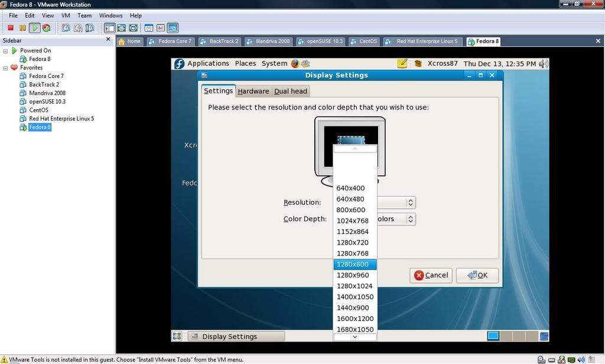This screenshot has width=605, height=364.
Task: Click the sticky notes icon in Fedora panel
Action: point(402,64)
